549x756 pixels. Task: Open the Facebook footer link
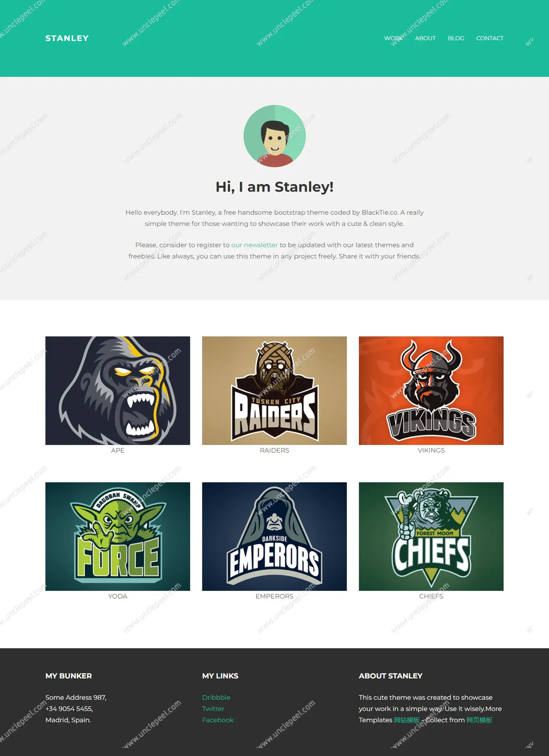[x=218, y=720]
